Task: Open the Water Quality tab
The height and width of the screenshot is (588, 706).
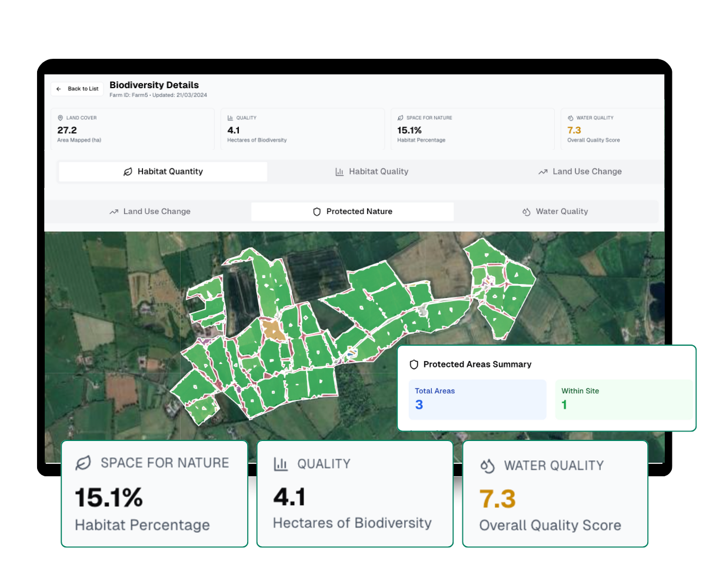Action: pyautogui.click(x=555, y=212)
